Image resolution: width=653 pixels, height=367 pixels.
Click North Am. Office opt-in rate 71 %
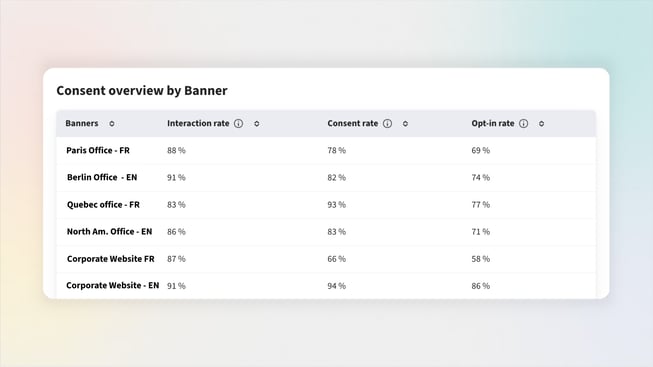[481, 232]
